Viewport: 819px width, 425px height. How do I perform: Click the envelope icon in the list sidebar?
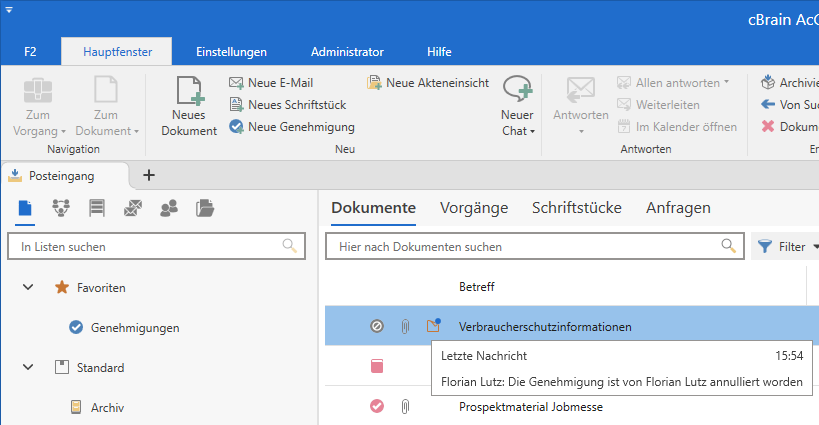pyautogui.click(x=133, y=208)
